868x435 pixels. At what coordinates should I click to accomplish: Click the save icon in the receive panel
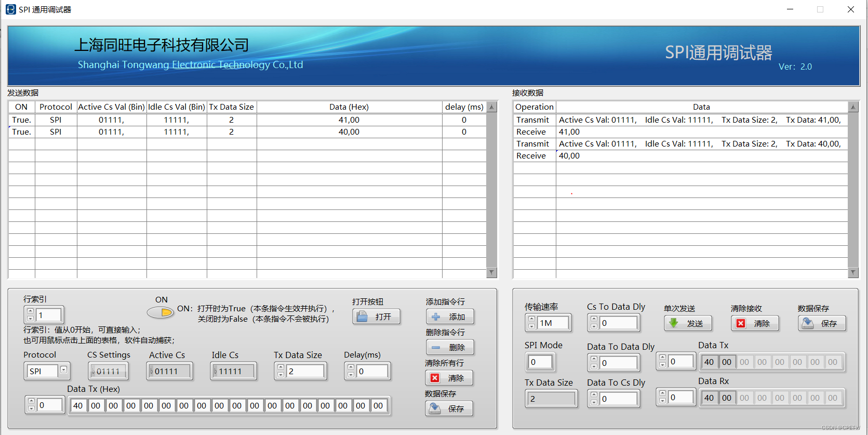[x=808, y=323]
